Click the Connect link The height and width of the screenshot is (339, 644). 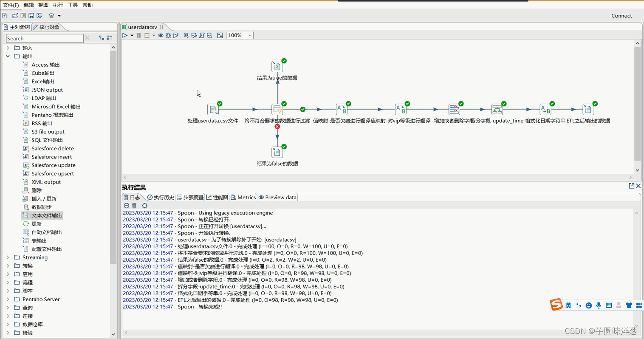(x=621, y=16)
